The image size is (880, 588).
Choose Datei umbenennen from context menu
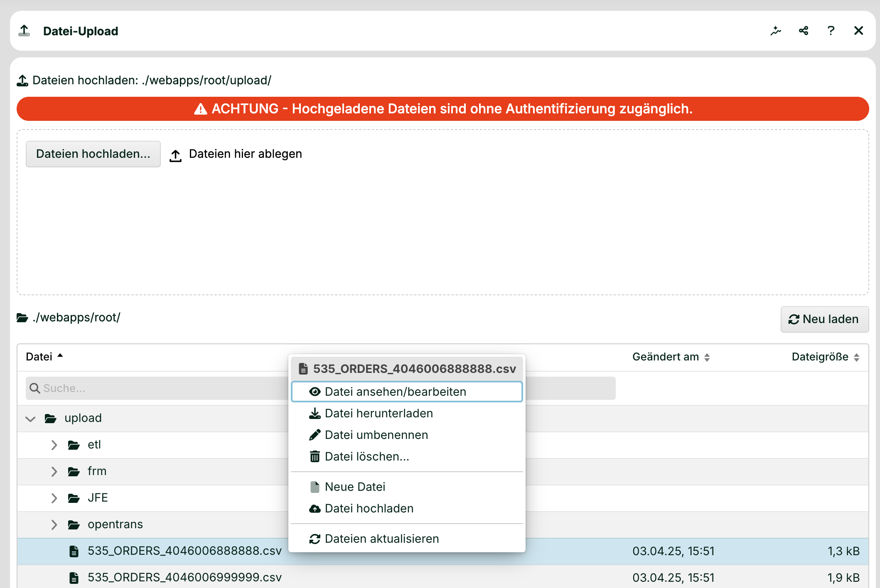(407, 435)
